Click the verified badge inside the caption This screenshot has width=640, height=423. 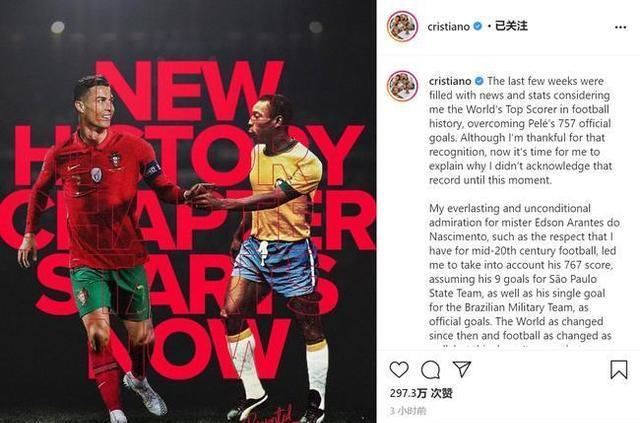click(479, 81)
